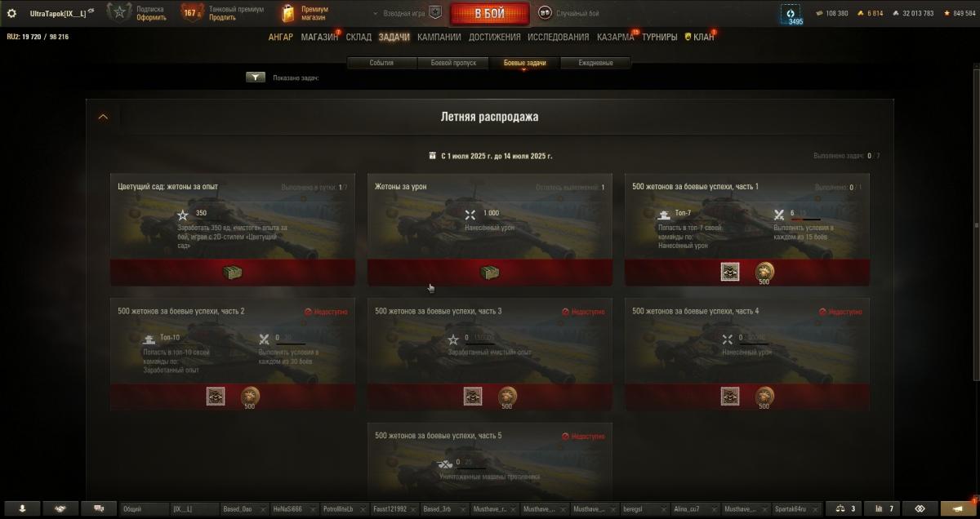Click the bonds currency icon with 3495
The image size is (980, 519).
(x=791, y=13)
